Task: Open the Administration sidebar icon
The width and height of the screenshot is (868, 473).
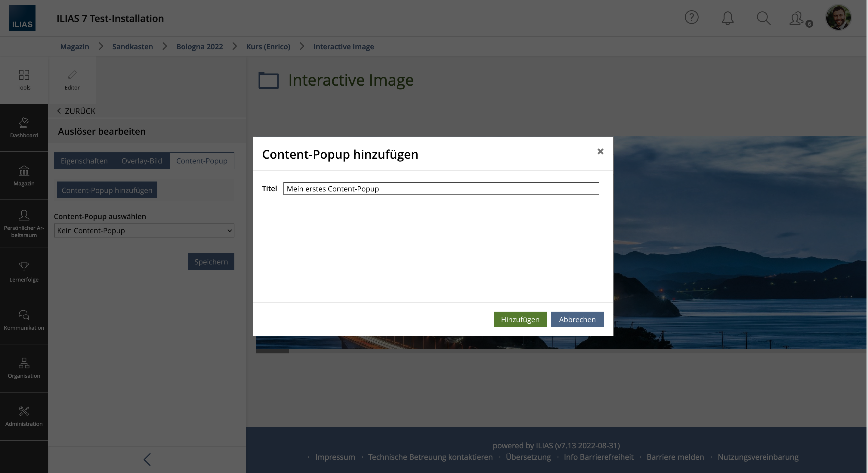Action: point(24,416)
